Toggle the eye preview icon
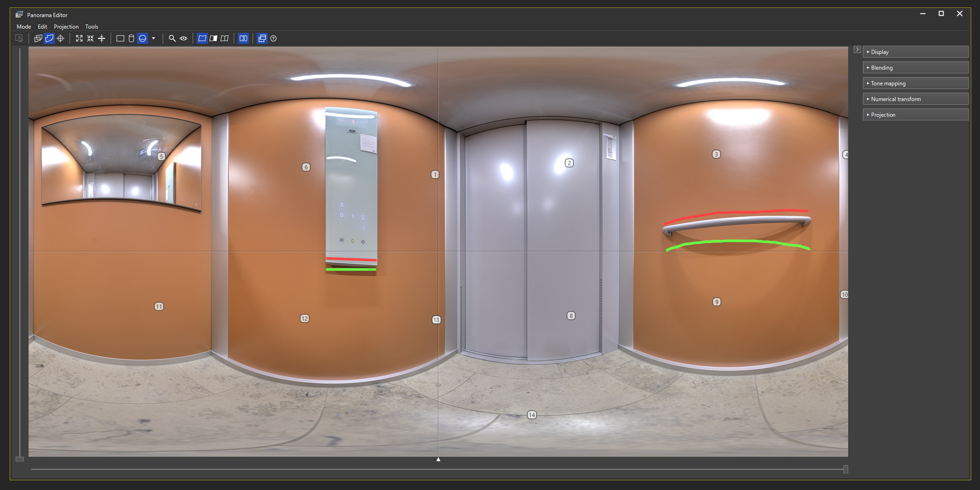Viewport: 980px width, 490px height. point(183,39)
